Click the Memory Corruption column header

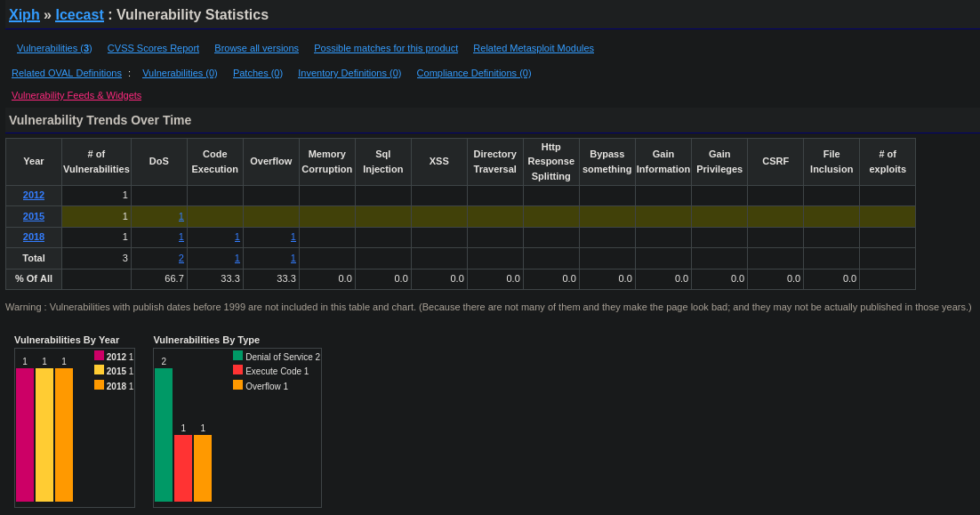(x=327, y=162)
